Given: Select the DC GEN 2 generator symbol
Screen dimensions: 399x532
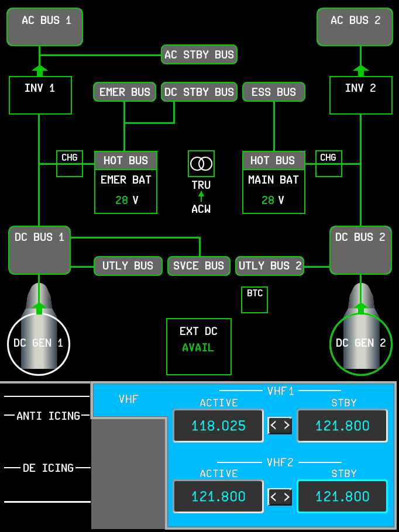Looking at the screenshot, I should (x=361, y=344).
